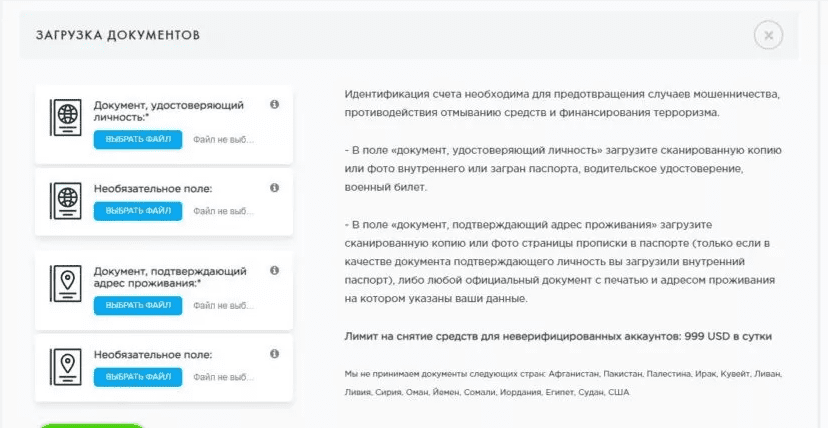Click paragraph starting 'Идентификация счета необходима'
Image resolution: width=828 pixels, height=428 pixels.
pyautogui.click(x=562, y=103)
